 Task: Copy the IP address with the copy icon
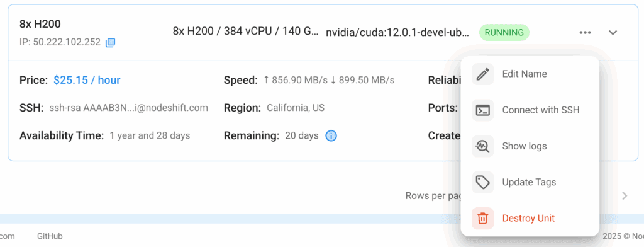pyautogui.click(x=111, y=42)
